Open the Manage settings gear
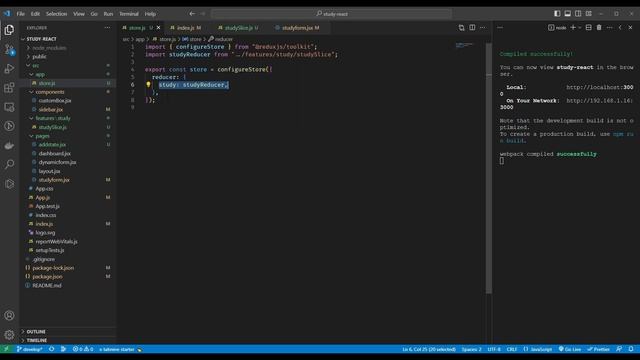Screen dimensions: 640x360 9,335
